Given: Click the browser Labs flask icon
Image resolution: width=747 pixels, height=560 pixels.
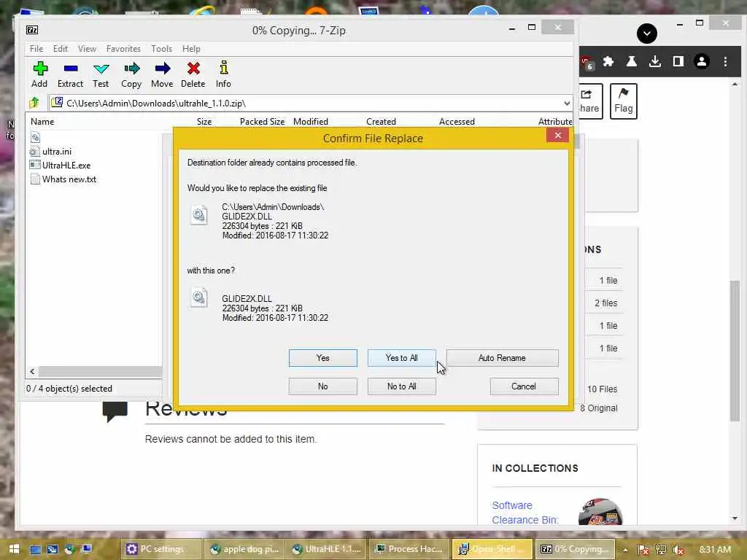Looking at the screenshot, I should coord(631,61).
